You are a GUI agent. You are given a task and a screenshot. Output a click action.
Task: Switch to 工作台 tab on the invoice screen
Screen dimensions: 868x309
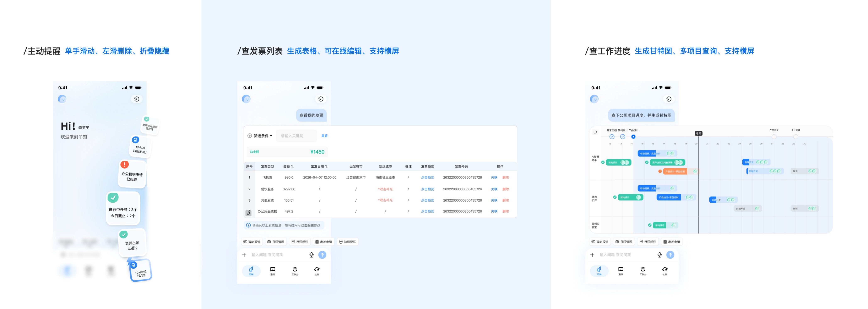295,271
